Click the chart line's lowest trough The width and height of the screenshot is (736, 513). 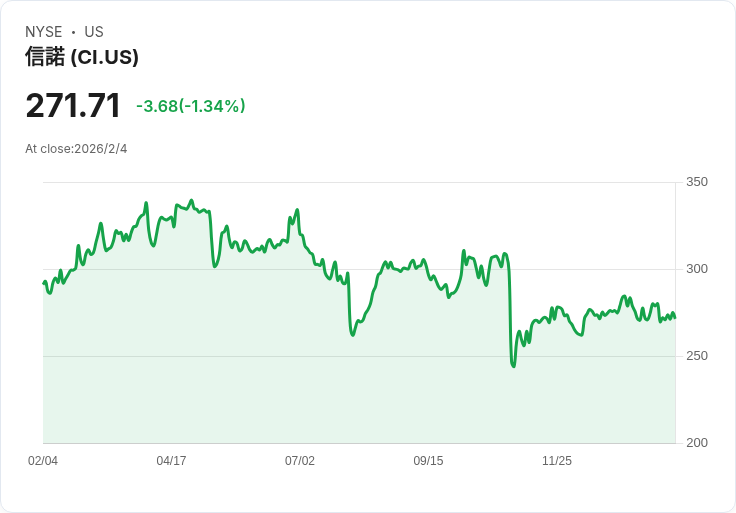pos(513,366)
